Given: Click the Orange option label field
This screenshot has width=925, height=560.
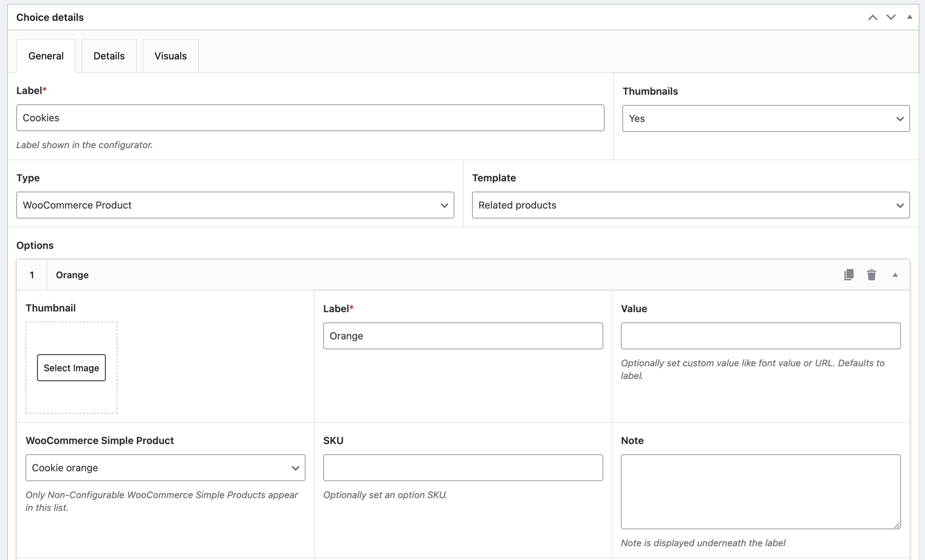Looking at the screenshot, I should [462, 336].
